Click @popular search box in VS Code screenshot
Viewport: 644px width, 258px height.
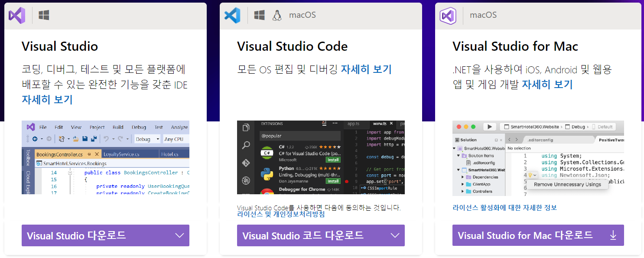point(299,136)
